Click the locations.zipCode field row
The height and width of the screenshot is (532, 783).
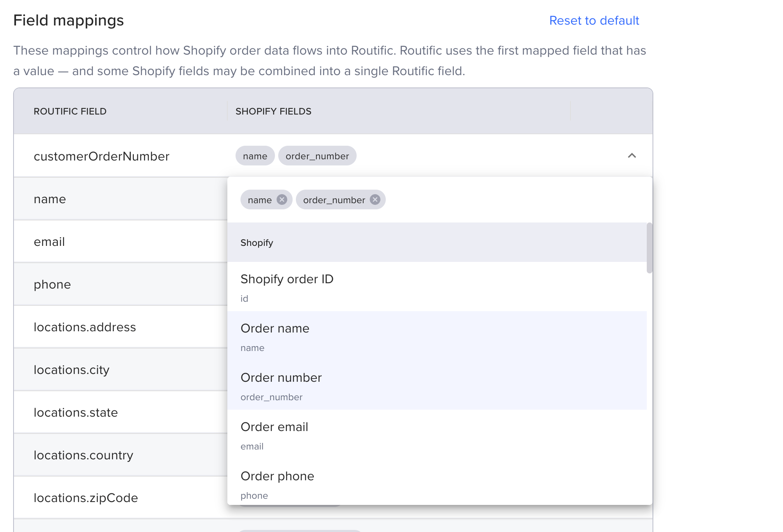click(121, 498)
